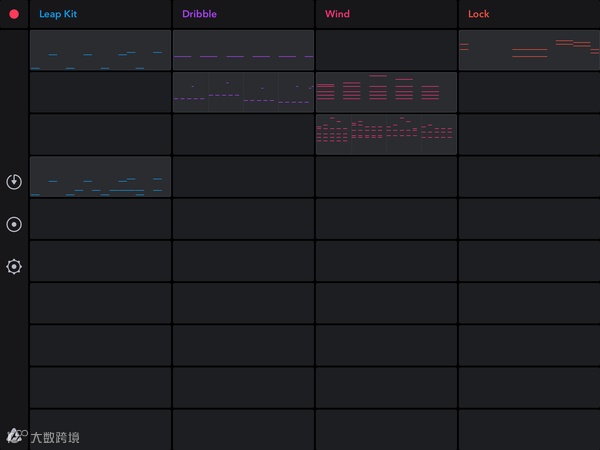Image resolution: width=600 pixels, height=450 pixels.
Task: Tap the circle target icon in sidebar
Action: [14, 224]
